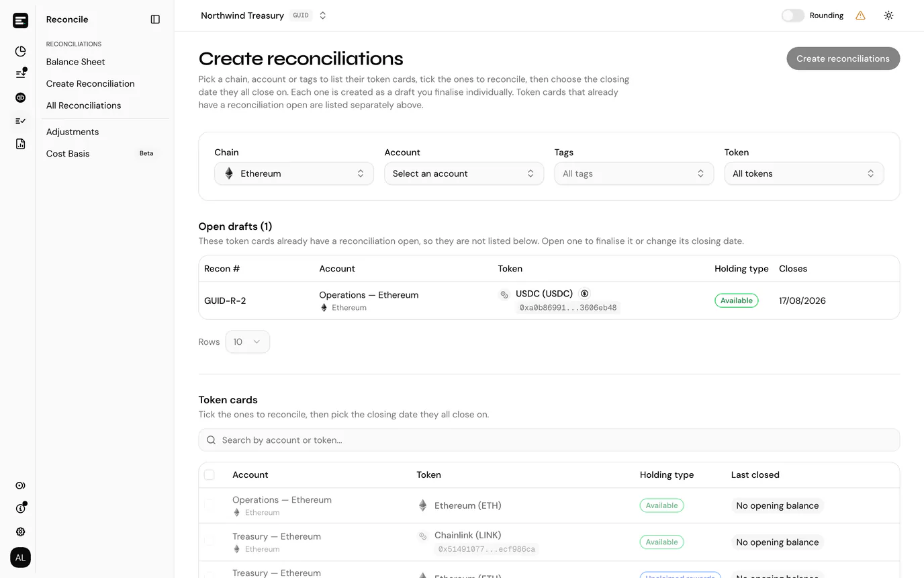Click the stablecoin badge next to USDC (USDC)

click(x=584, y=294)
